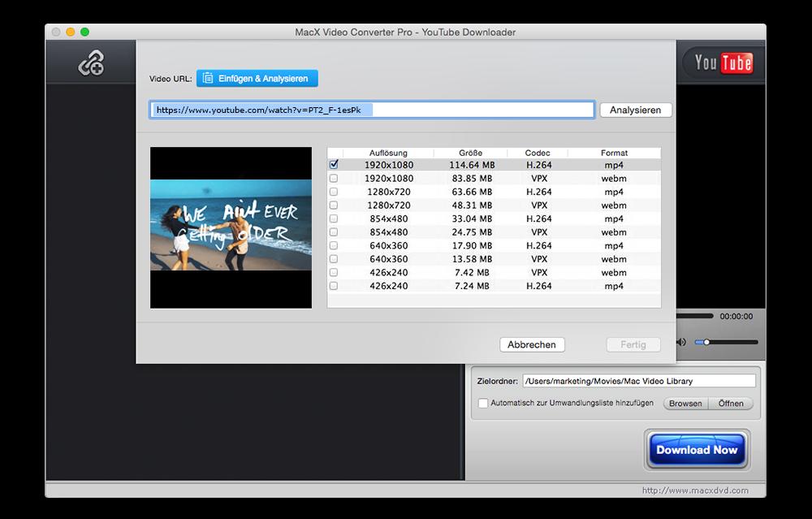Enable Automatisch zur Umwandlungsliste hinzufügen checkbox
Screen dimensions: 812x519
[482, 403]
